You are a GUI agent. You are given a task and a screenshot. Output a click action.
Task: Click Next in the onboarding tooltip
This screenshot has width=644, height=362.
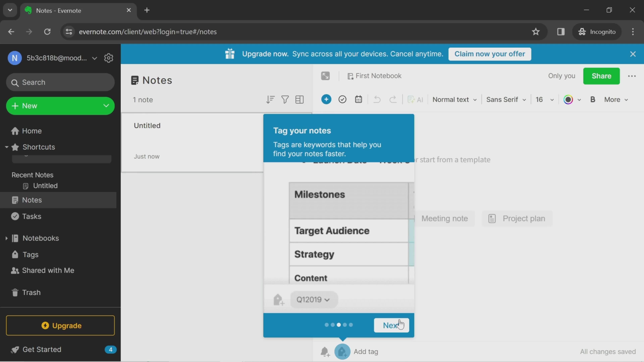(391, 325)
